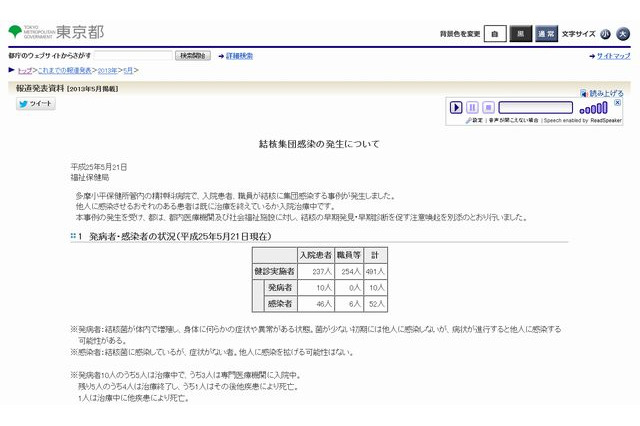Screen dimensions: 640x426
Task: Click the table cell showing 237人
Action: pyautogui.click(x=316, y=271)
